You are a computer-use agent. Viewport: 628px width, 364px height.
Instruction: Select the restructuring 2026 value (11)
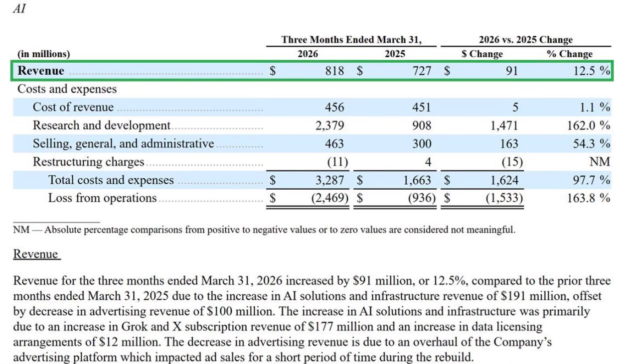pos(337,162)
